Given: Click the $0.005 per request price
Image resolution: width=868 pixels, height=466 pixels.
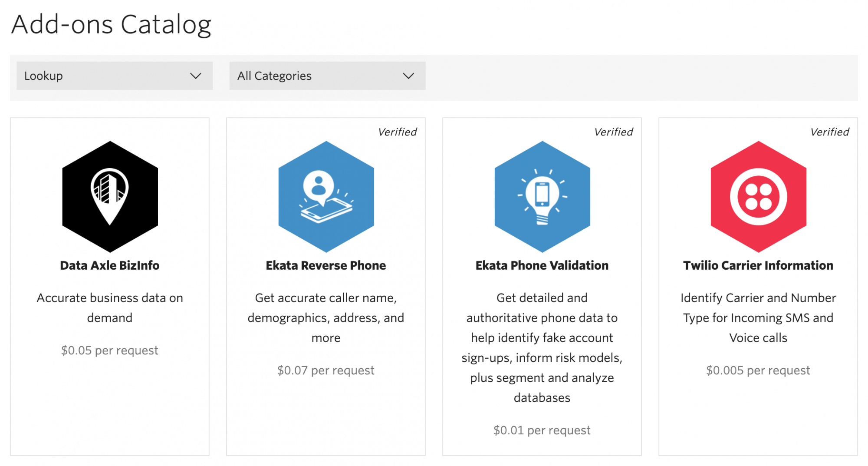Looking at the screenshot, I should point(758,370).
